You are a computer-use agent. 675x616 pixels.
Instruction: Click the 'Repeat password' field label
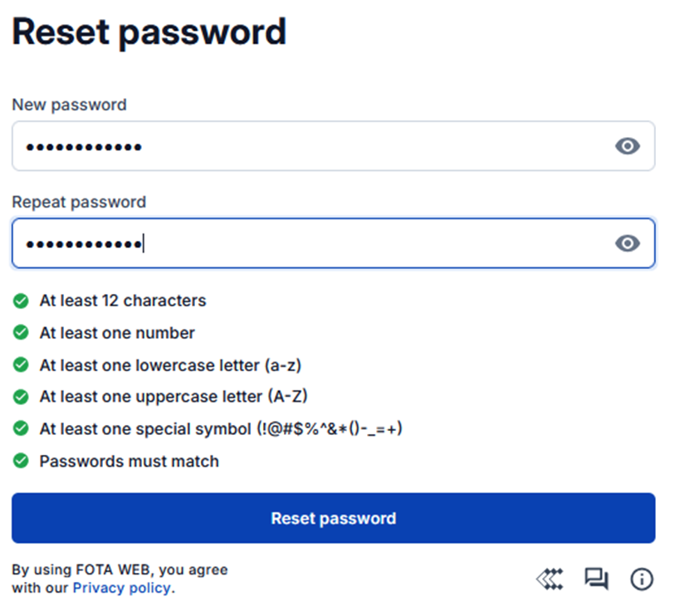coord(79,203)
